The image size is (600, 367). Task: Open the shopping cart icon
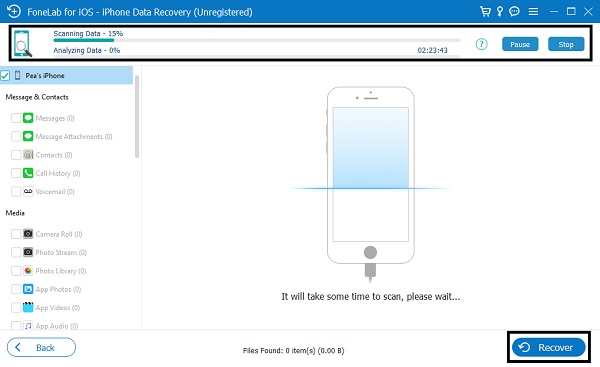[x=485, y=11]
